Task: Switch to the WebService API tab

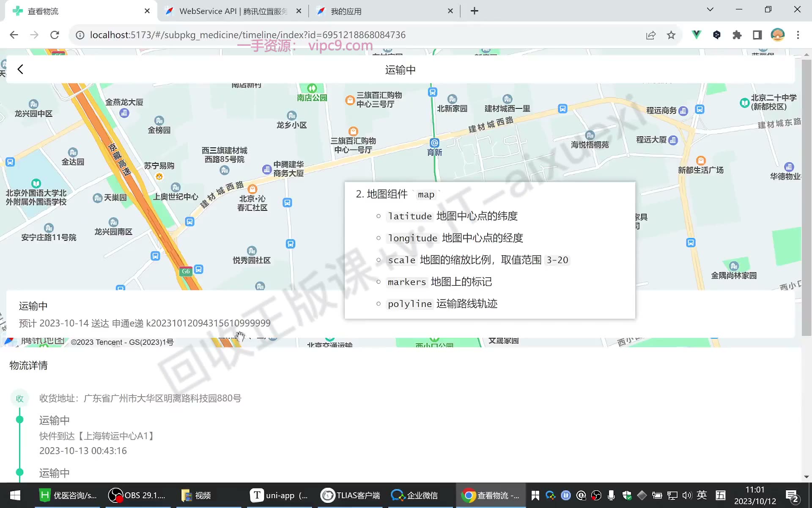Action: click(x=233, y=11)
